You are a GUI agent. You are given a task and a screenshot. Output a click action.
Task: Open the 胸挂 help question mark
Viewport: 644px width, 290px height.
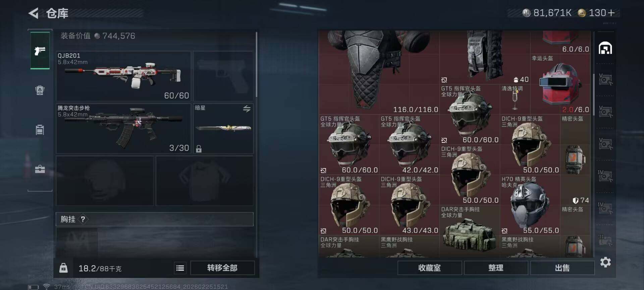click(83, 219)
